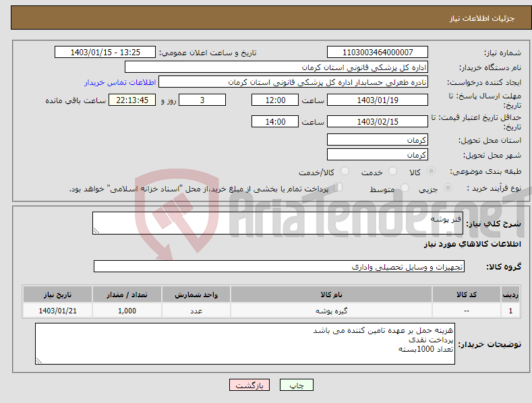This screenshot has height=403, width=532.
Task: Click the گروه کالا field
Action: (x=279, y=267)
